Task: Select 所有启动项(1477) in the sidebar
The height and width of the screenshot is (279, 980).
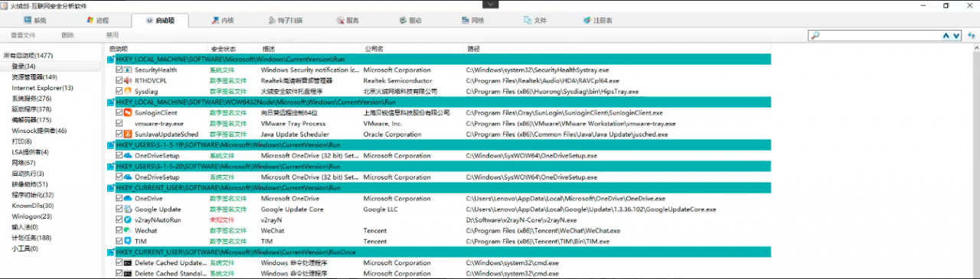Action: point(28,56)
